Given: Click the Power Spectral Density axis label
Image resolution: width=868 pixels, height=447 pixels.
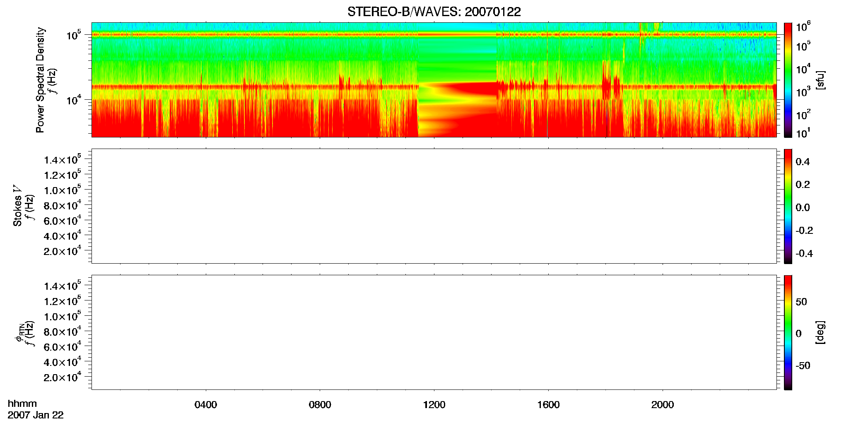Looking at the screenshot, I should coord(40,80).
